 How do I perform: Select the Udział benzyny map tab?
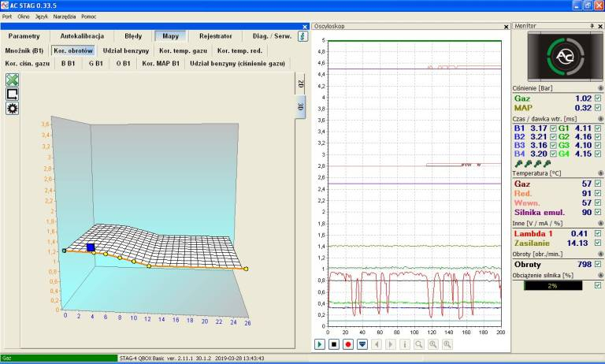(x=126, y=50)
